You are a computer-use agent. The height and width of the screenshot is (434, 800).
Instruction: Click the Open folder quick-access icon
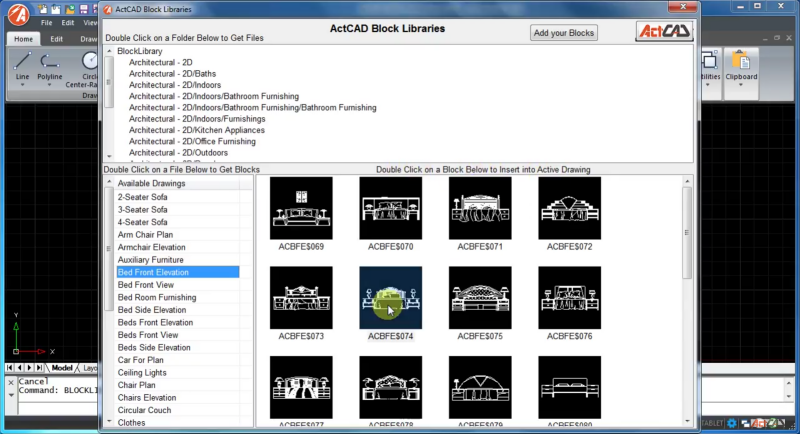pyautogui.click(x=70, y=9)
